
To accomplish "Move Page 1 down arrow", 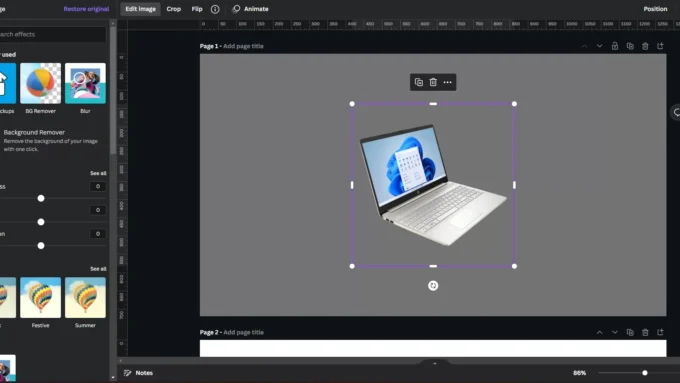I will pyautogui.click(x=599, y=46).
